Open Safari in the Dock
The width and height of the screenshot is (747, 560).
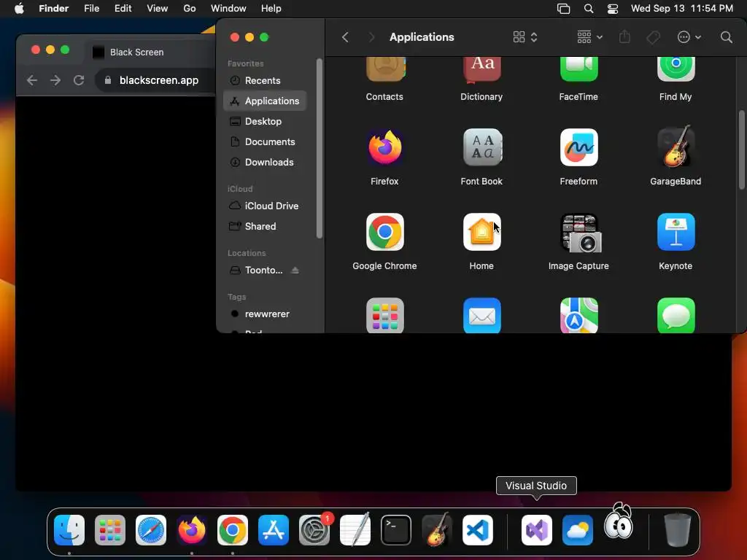pyautogui.click(x=151, y=530)
